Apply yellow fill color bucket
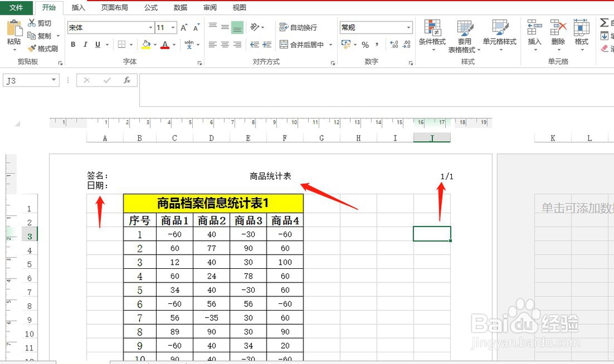The width and height of the screenshot is (614, 364). coord(146,45)
